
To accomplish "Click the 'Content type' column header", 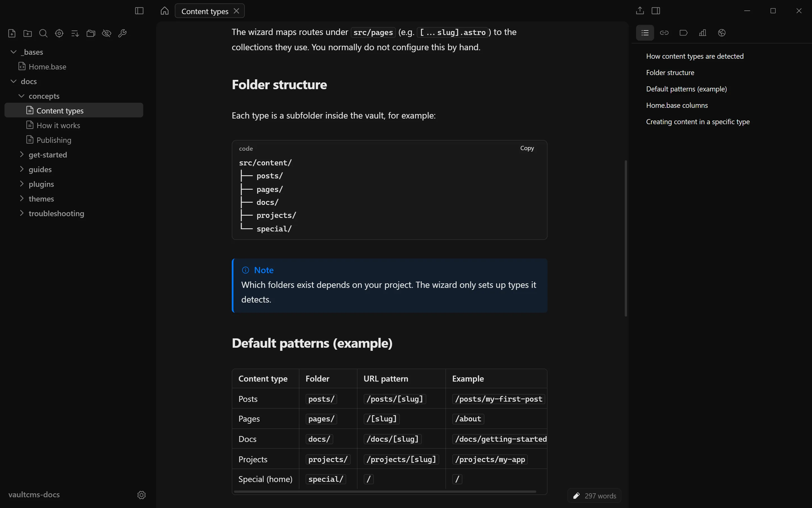I will point(263,379).
